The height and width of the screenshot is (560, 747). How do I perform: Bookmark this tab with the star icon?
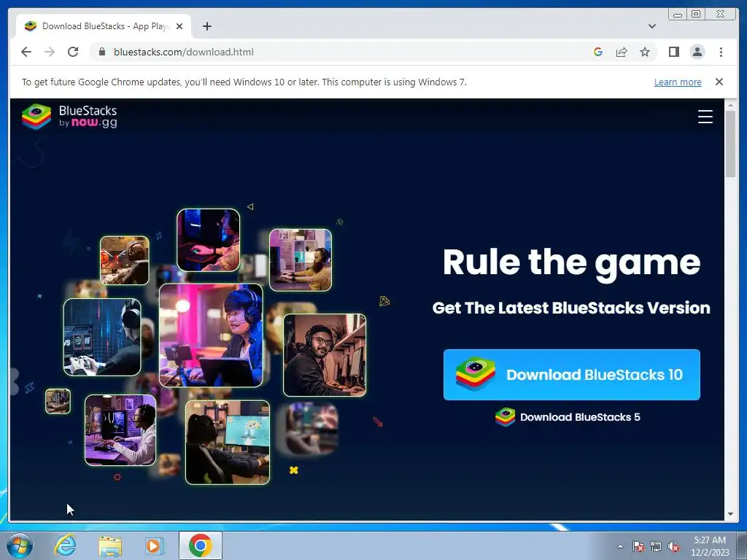point(645,52)
